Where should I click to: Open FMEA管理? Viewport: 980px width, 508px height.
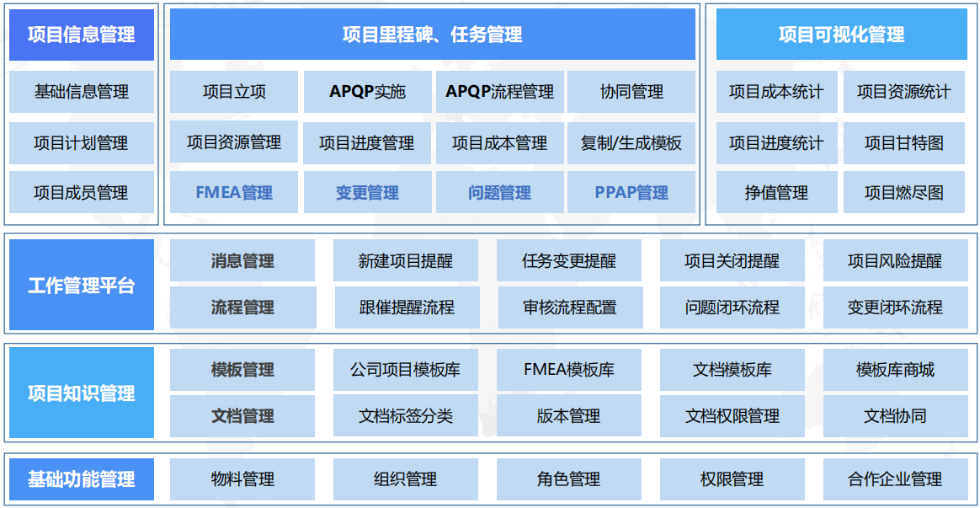[233, 191]
